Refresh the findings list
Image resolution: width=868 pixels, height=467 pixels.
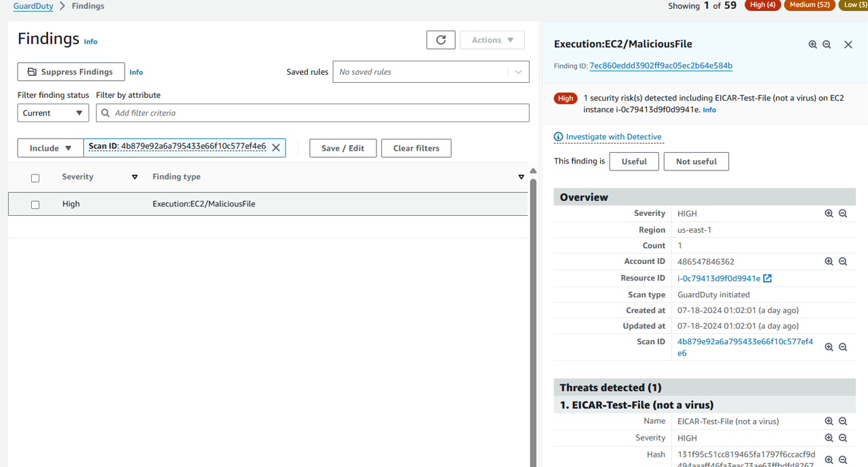441,40
